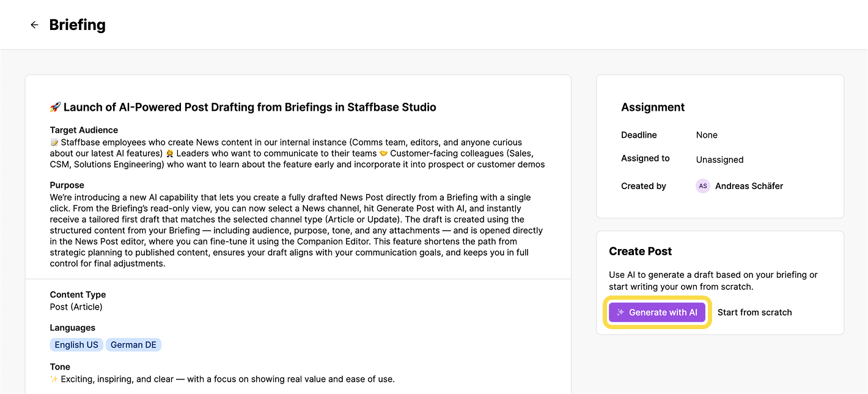This screenshot has width=868, height=394.
Task: Click the Languages label
Action: (73, 327)
